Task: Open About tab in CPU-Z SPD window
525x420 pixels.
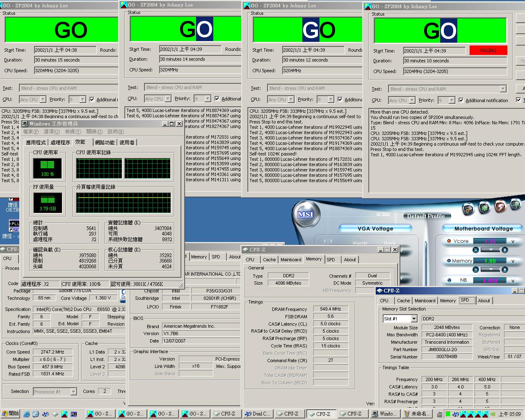Action: pyautogui.click(x=484, y=301)
